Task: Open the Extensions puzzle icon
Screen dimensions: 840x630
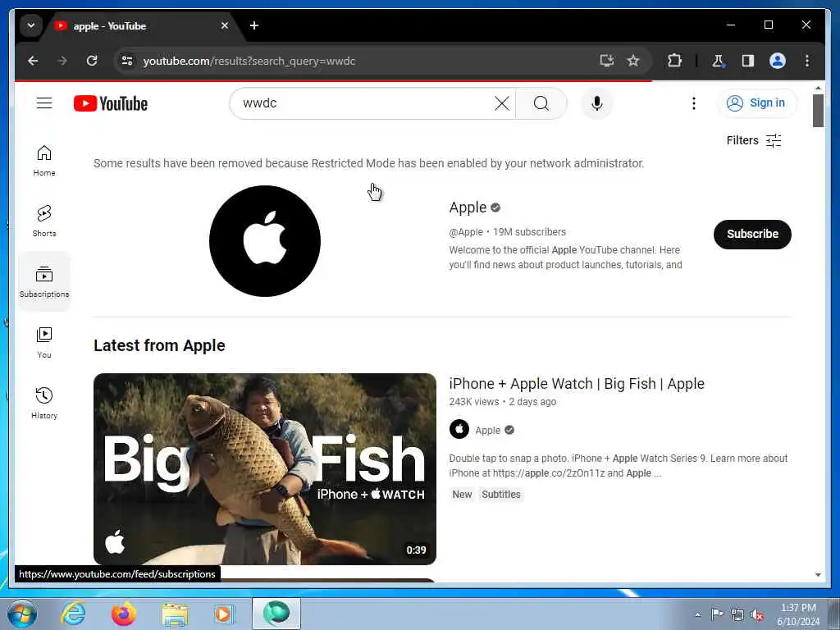Action: [x=674, y=61]
